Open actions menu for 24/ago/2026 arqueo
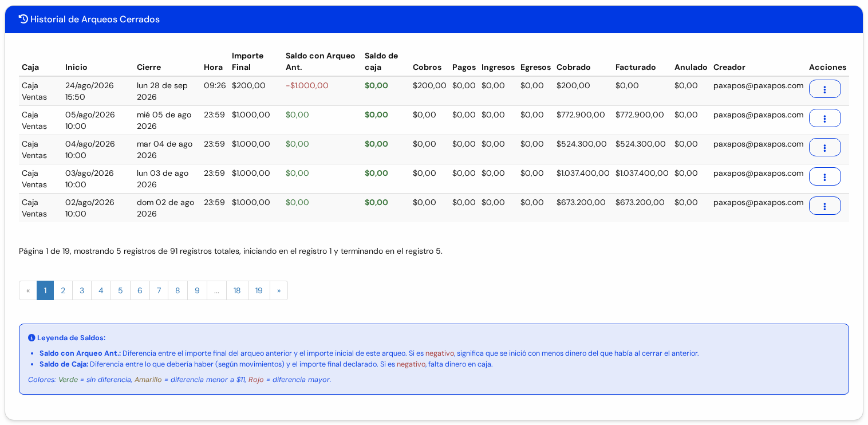Viewport: 868px width, 425px height. (x=824, y=89)
